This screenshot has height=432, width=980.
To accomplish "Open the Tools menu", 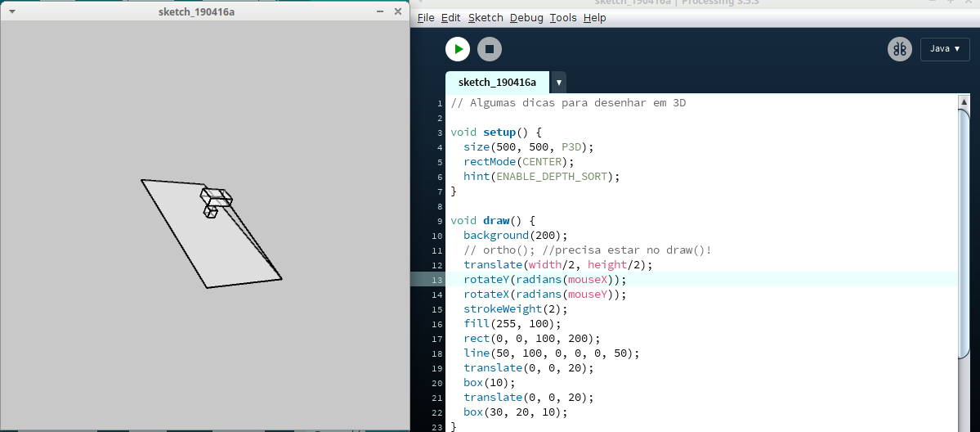I will click(562, 18).
